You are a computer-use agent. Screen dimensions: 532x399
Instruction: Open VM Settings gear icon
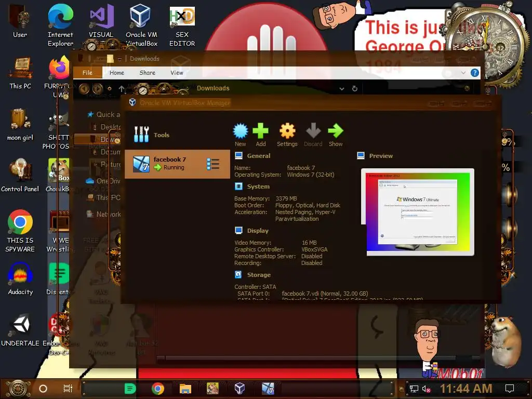pyautogui.click(x=287, y=131)
